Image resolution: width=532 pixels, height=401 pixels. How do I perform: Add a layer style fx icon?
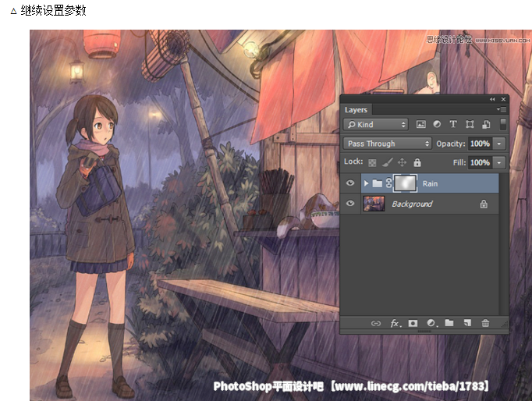395,323
